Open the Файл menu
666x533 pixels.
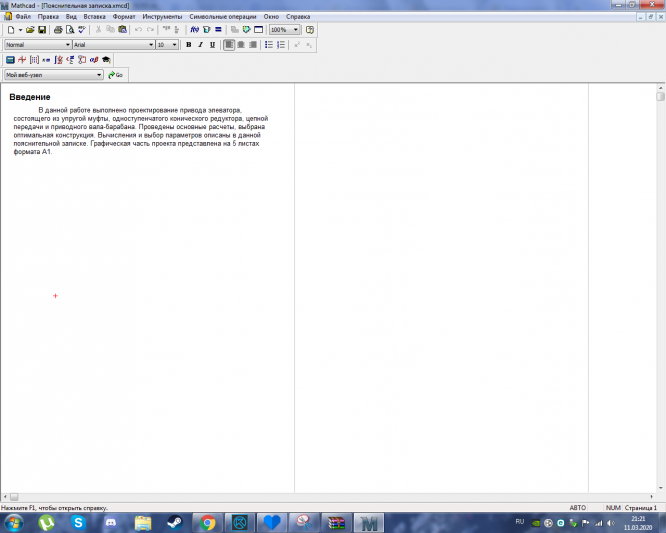23,17
